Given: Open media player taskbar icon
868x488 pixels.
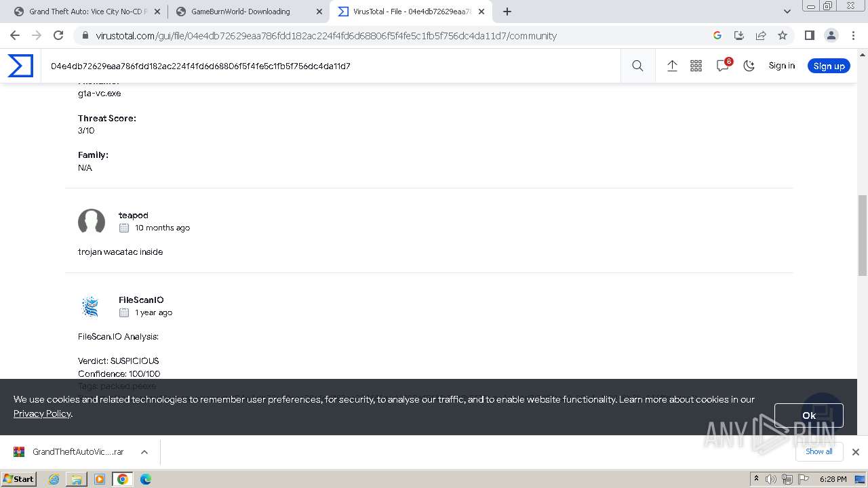Looking at the screenshot, I should click(100, 479).
